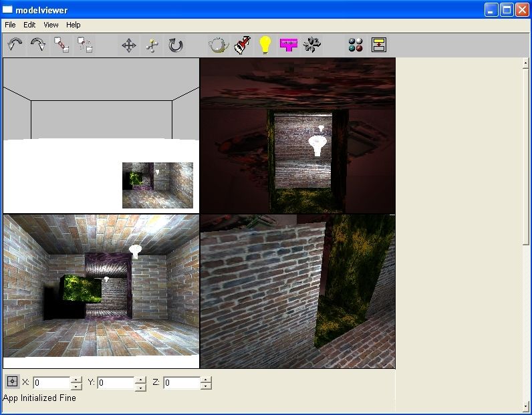Click inside the X coordinate input field
Viewport: 532px width, 415px height.
51,383
